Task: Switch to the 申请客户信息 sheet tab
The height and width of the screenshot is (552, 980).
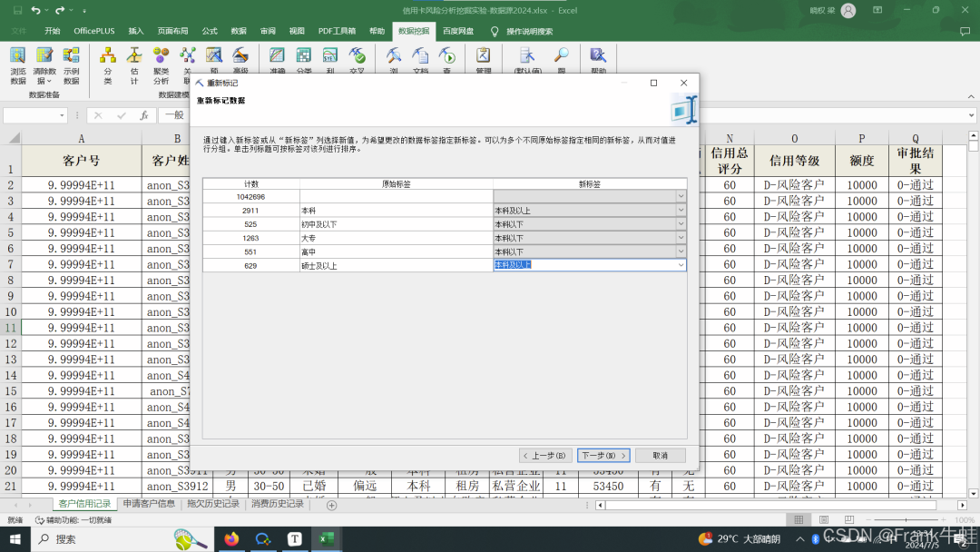Action: [149, 504]
